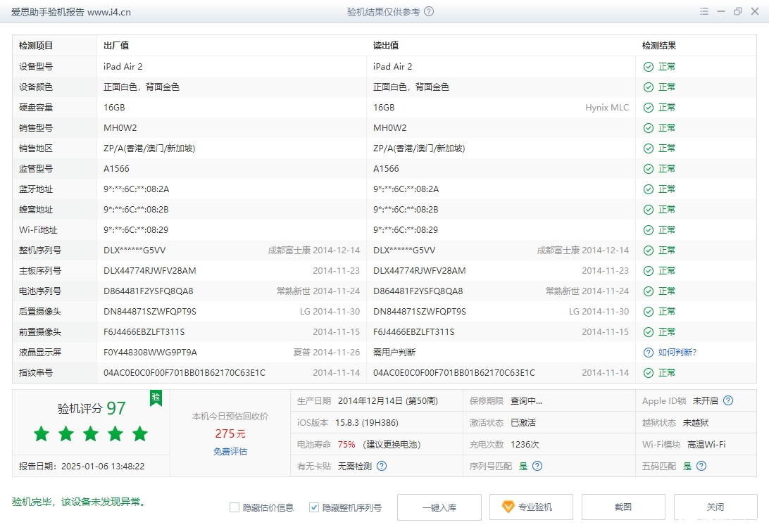Viewport: 769px width, 532px height.
Task: Click the 关闭 button at bottom
Action: (x=715, y=507)
